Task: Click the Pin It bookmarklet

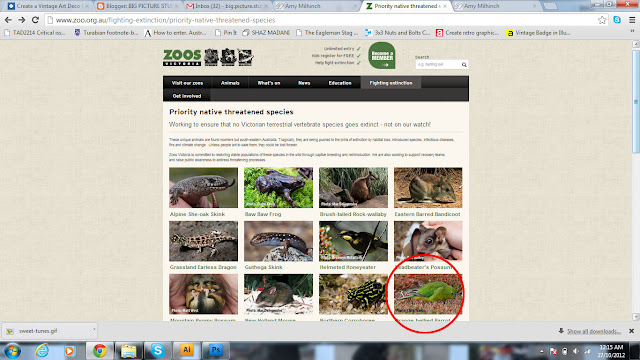Action: click(x=226, y=33)
